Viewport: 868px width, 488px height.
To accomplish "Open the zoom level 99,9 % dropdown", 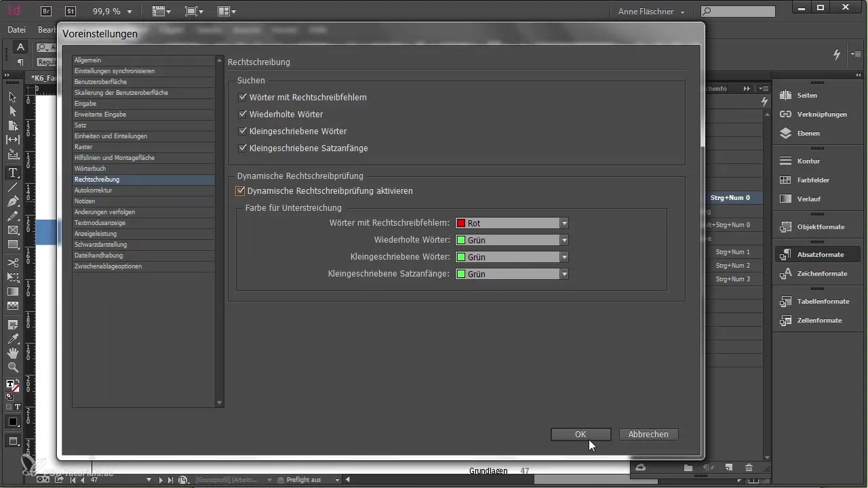I will point(130,12).
